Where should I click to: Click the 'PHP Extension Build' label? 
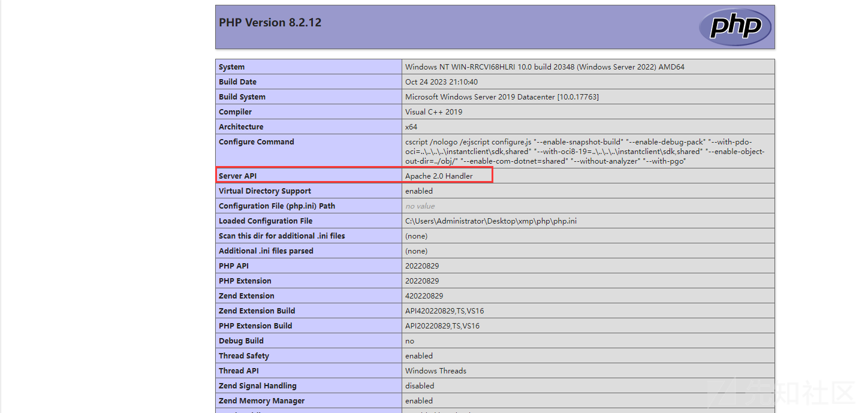[255, 326]
